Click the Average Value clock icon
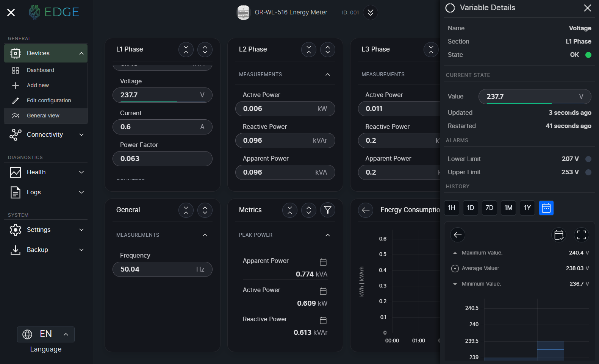The height and width of the screenshot is (364, 599). [x=455, y=269]
